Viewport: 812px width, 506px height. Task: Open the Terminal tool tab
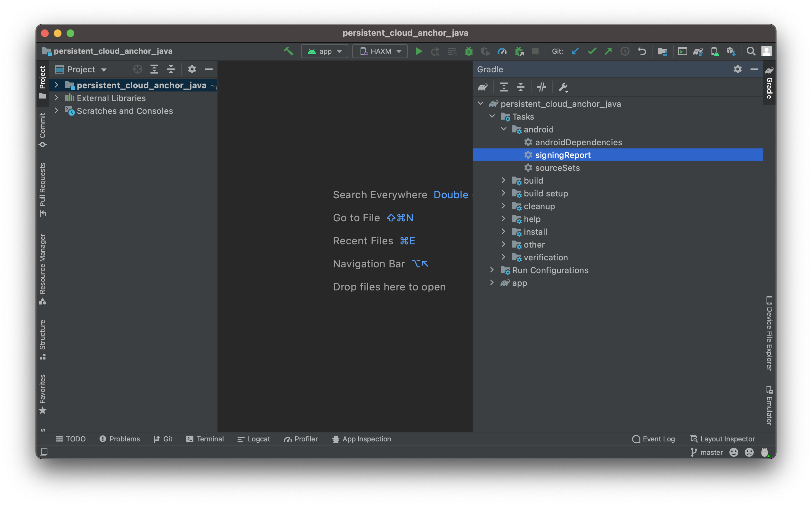click(205, 439)
